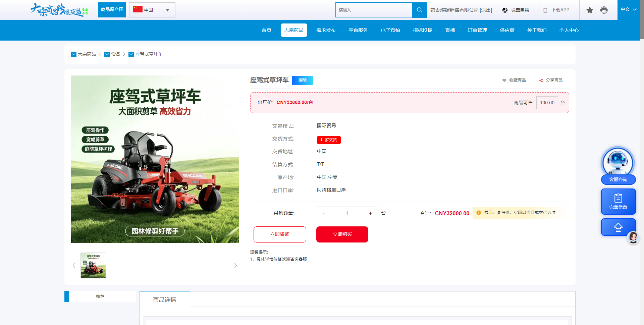Image resolution: width=644 pixels, height=325 pixels.
Task: Focus the search input field
Action: pyautogui.click(x=374, y=10)
